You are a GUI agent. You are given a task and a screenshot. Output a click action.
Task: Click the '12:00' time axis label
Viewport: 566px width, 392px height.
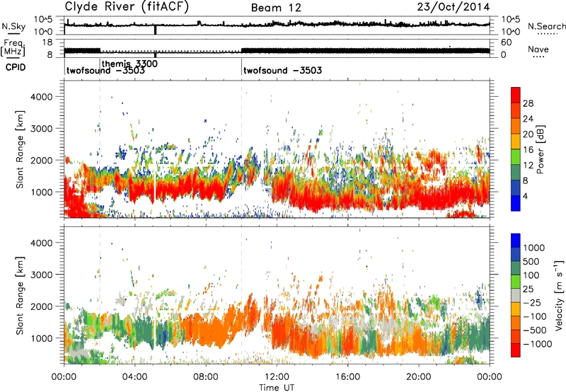pyautogui.click(x=277, y=377)
